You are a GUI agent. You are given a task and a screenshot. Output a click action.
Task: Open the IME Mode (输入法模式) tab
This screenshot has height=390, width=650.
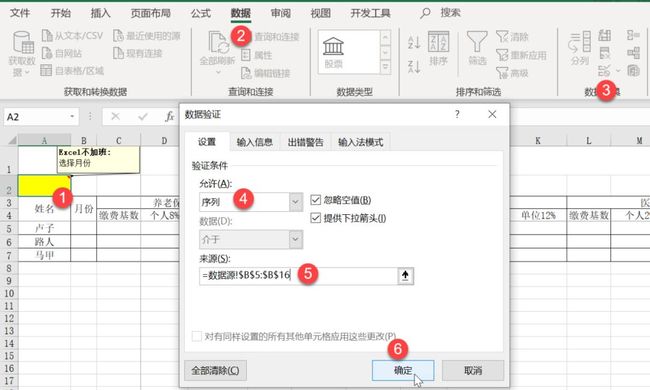point(361,142)
